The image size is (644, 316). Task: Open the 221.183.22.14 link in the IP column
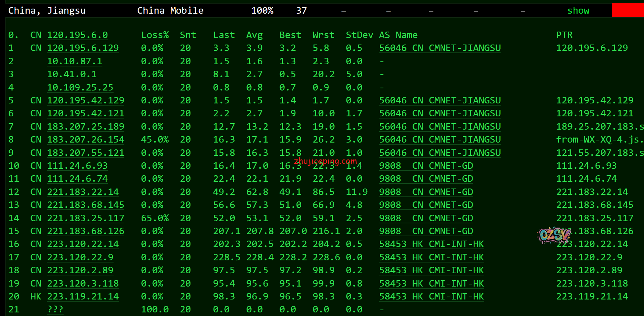click(x=83, y=192)
